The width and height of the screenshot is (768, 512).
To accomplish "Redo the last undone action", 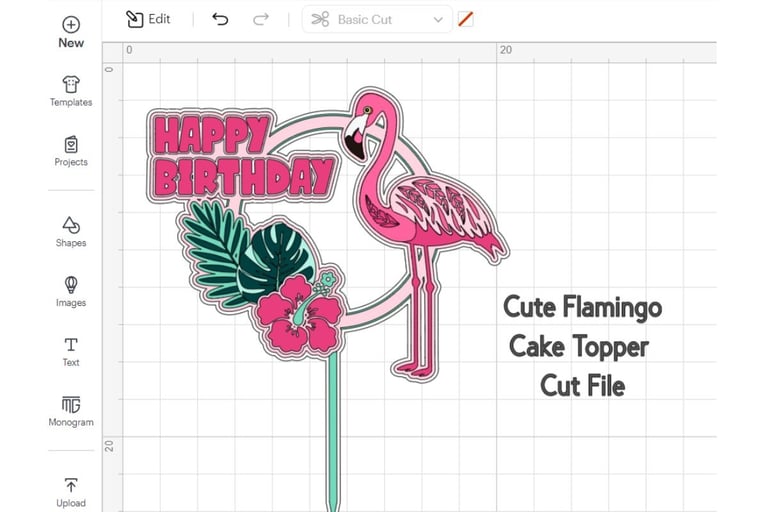I will 261,20.
